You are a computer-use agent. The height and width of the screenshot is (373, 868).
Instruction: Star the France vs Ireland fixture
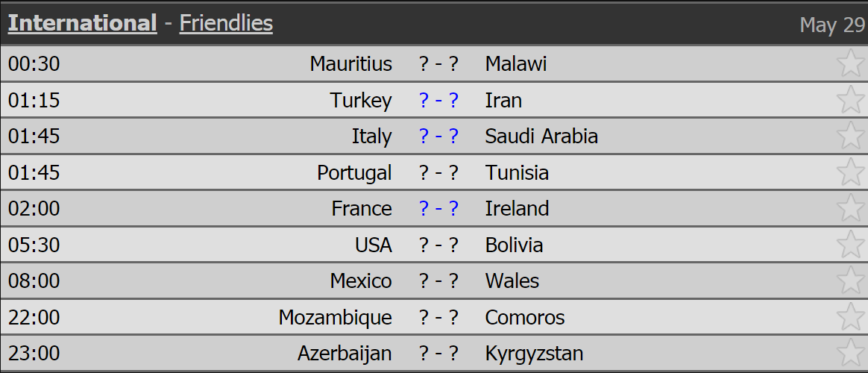pyautogui.click(x=850, y=208)
